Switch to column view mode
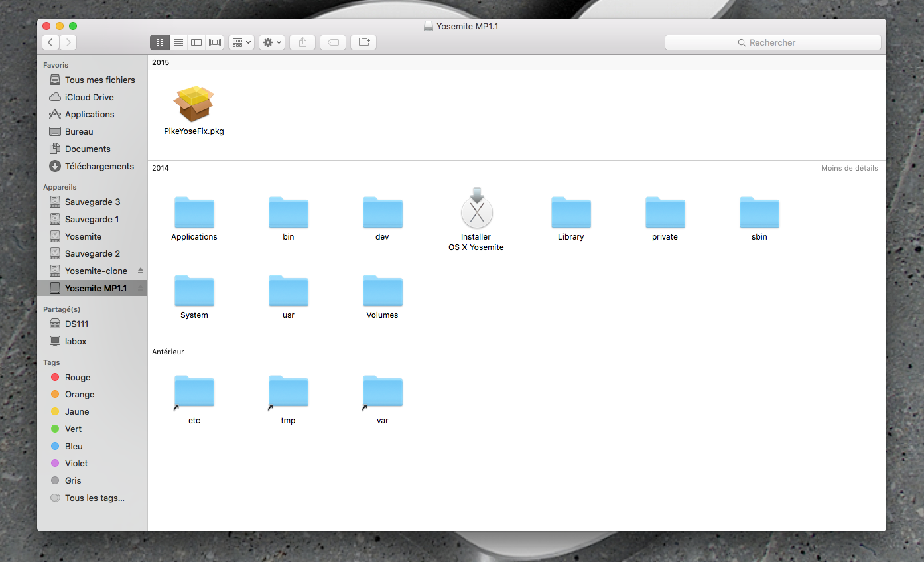Viewport: 924px width, 562px height. point(196,42)
